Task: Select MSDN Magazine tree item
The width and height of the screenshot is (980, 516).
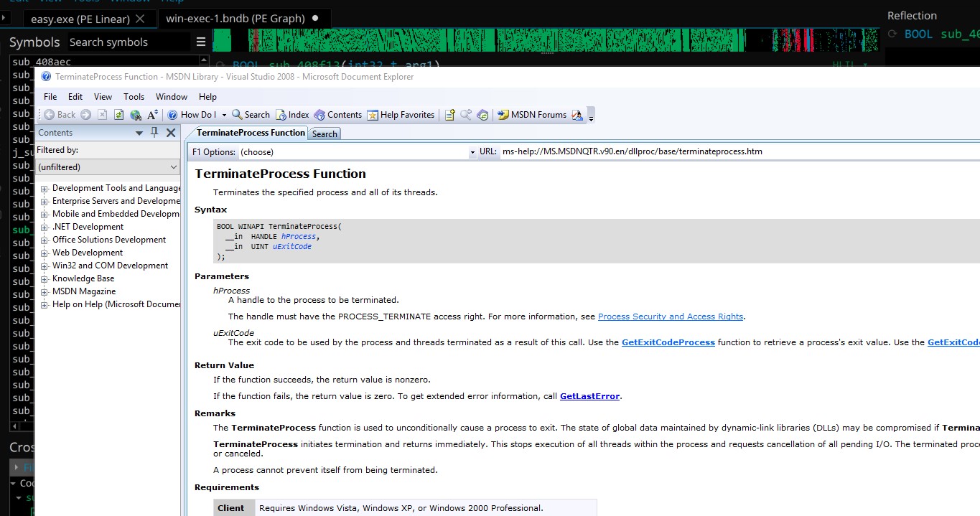Action: (x=84, y=291)
